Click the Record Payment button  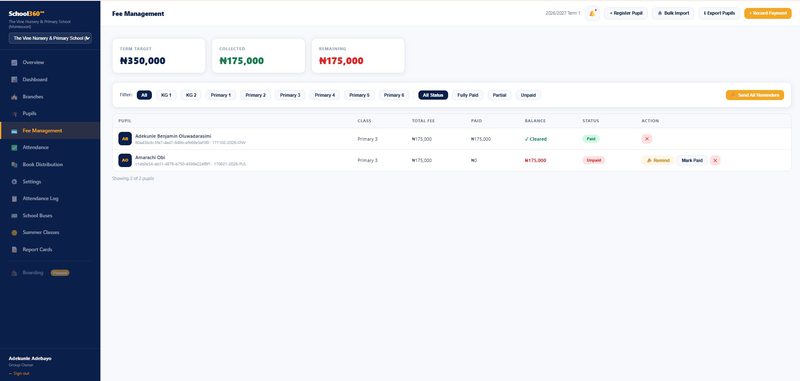768,13
